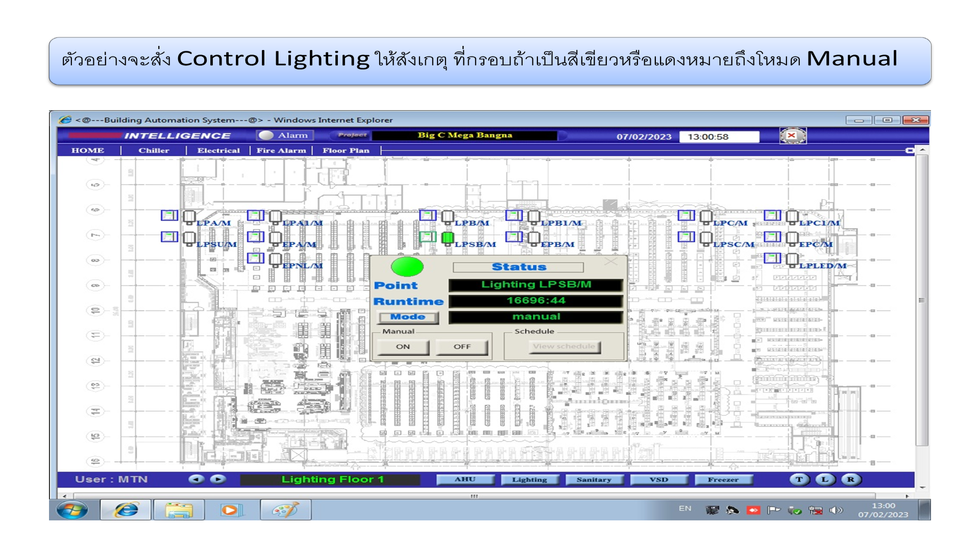This screenshot has height=551, width=980.
Task: Open the Fire Alarm menu
Action: click(281, 151)
